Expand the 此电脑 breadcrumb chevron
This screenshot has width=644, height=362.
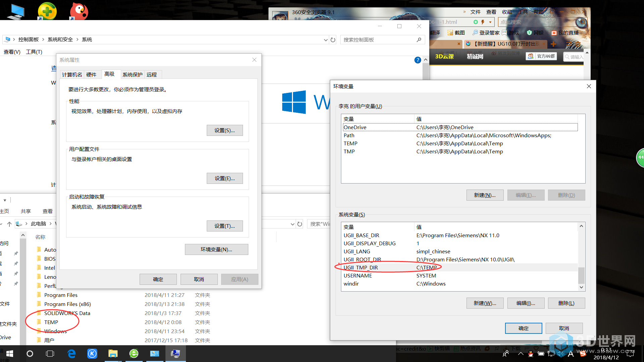[51, 224]
